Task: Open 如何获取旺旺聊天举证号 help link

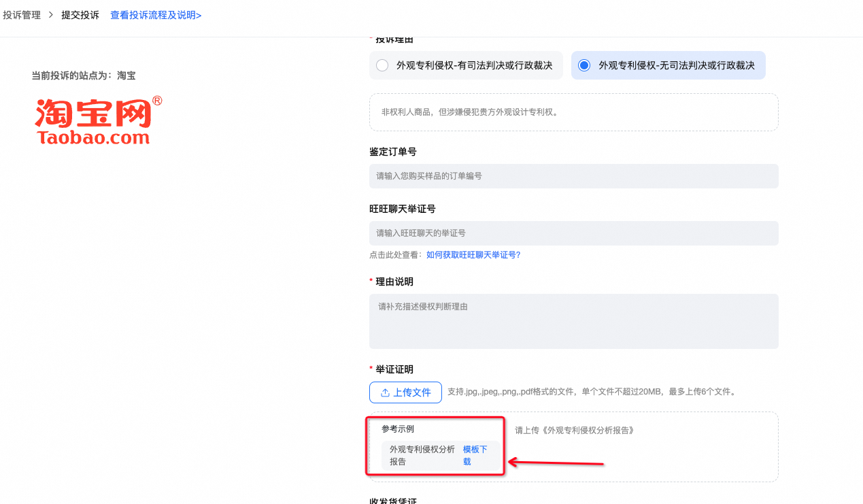Action: point(473,255)
